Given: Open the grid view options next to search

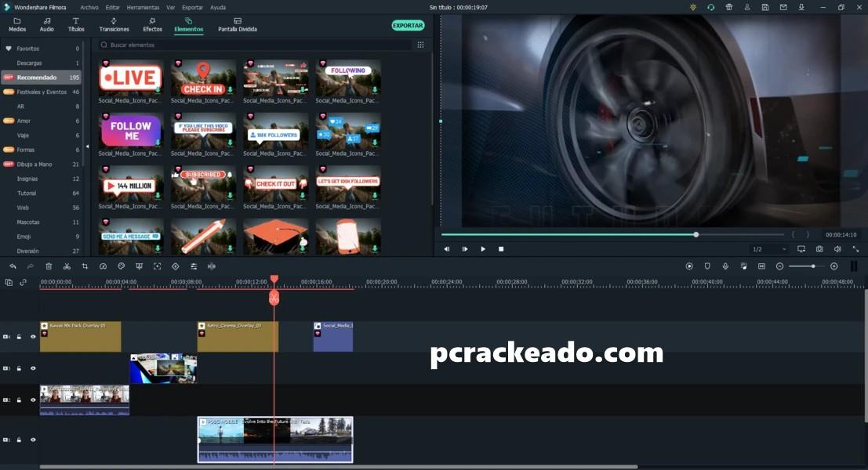Looking at the screenshot, I should (420, 45).
